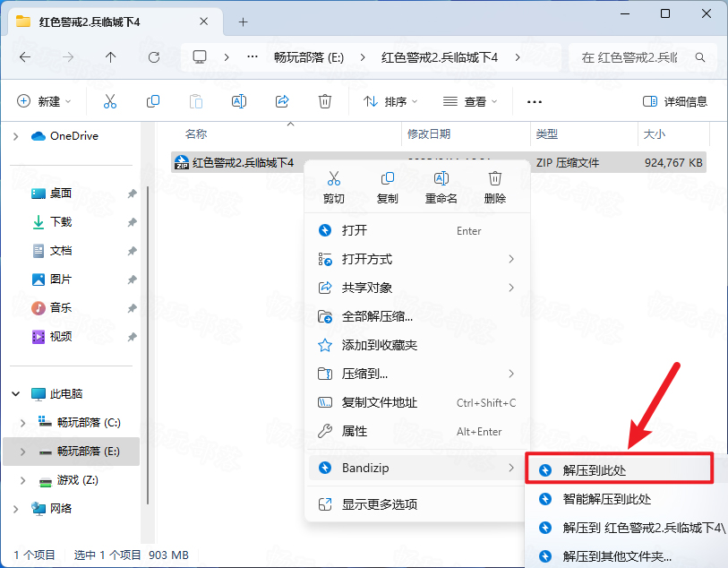
Task: Open the 排序 dropdown
Action: (x=390, y=101)
